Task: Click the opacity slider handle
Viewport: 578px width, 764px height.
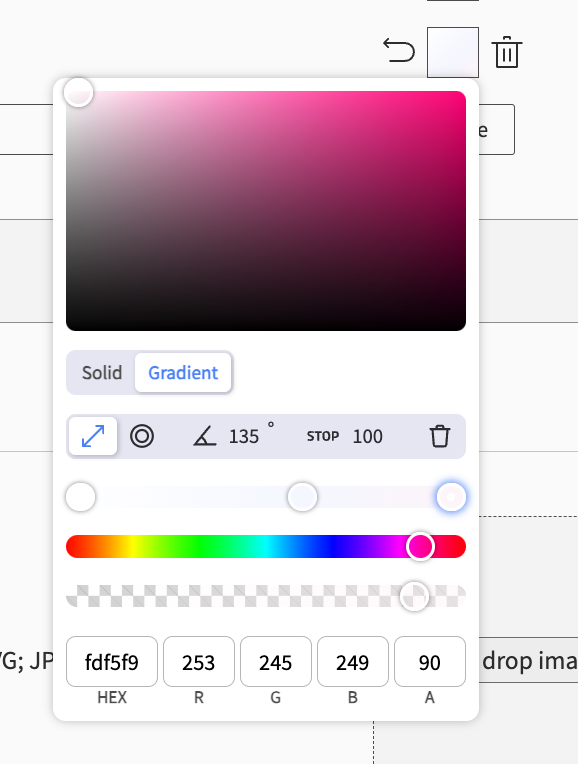Action: click(414, 596)
